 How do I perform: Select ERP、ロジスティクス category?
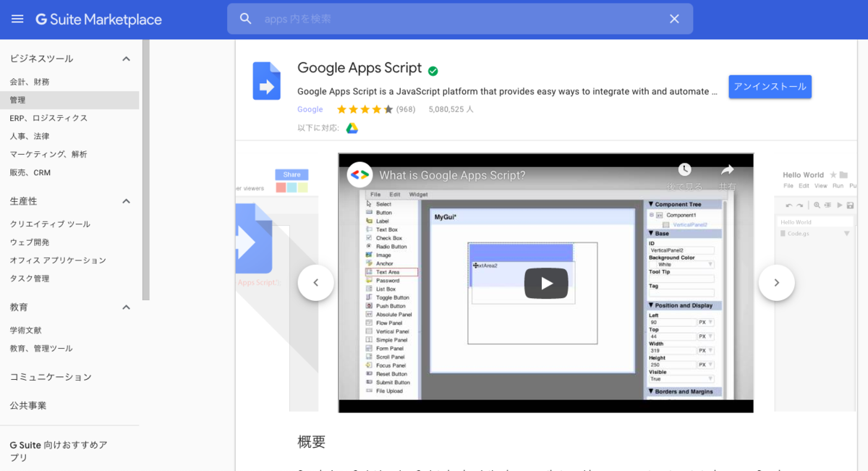click(x=48, y=118)
